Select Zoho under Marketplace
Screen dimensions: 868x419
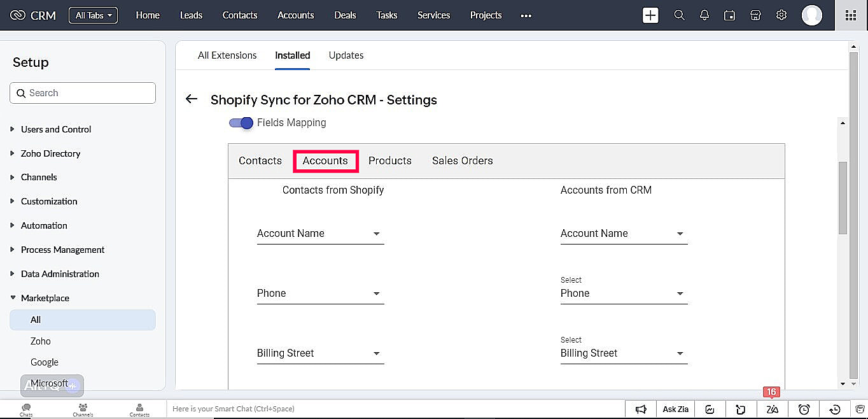[x=41, y=341]
